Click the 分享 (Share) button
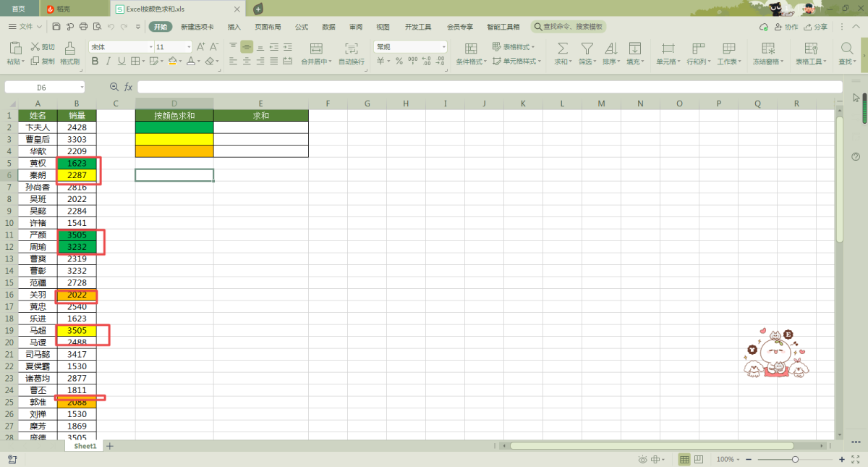Image resolution: width=868 pixels, height=467 pixels. pyautogui.click(x=815, y=27)
